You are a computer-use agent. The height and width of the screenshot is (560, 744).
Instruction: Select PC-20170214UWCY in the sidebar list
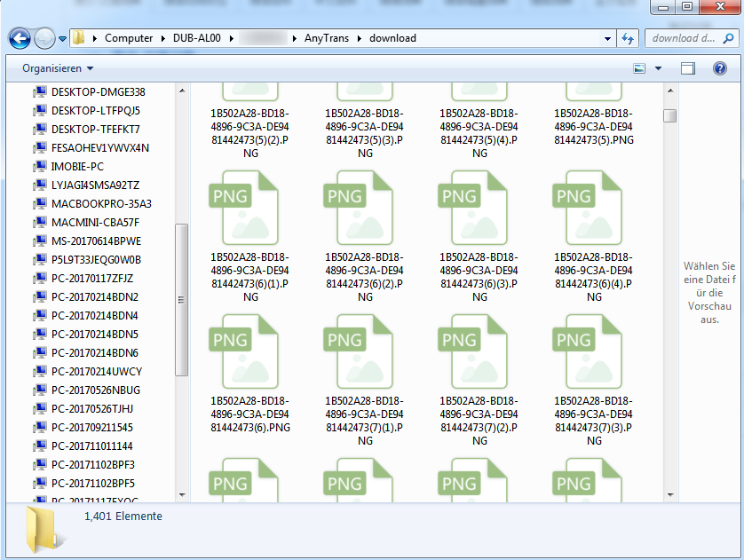click(96, 372)
